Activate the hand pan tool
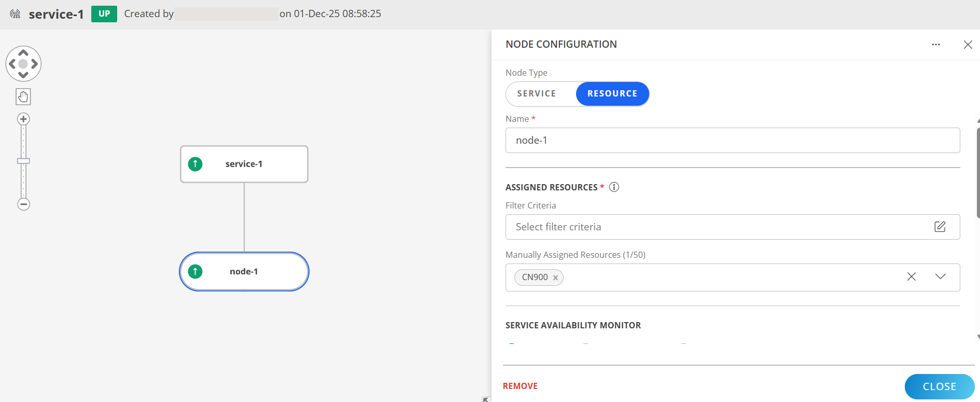 click(23, 96)
